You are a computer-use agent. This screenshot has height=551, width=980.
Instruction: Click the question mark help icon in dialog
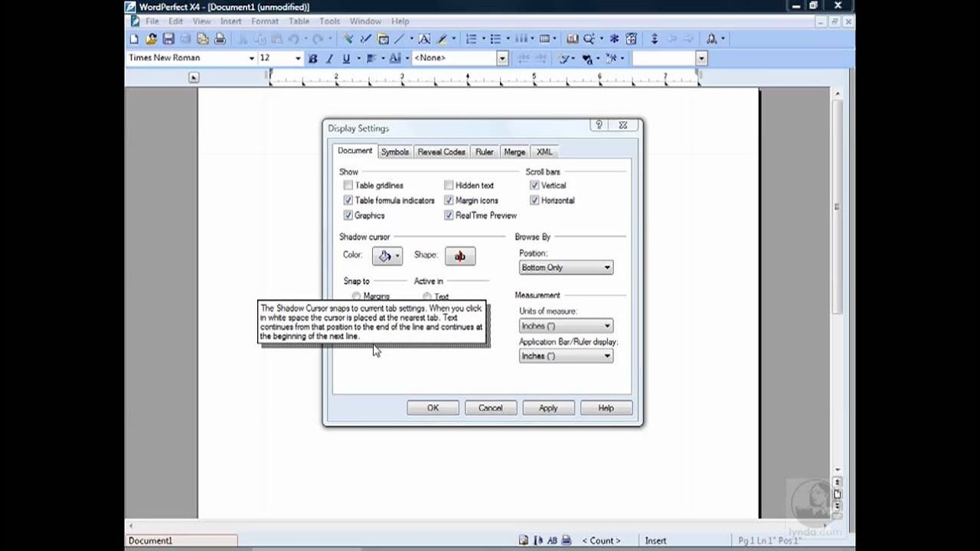(599, 126)
